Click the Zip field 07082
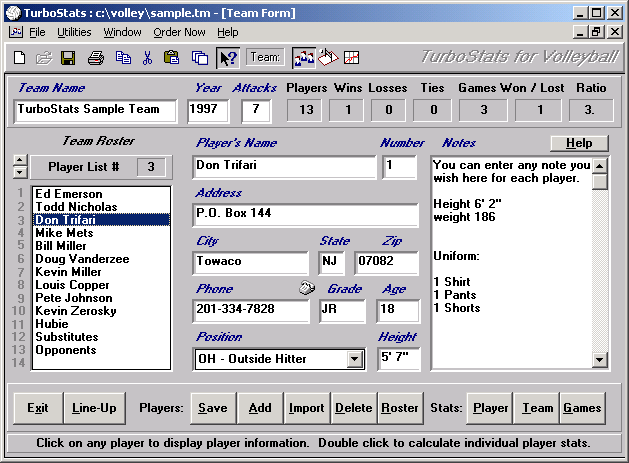Screen dimensions: 629x463 pos(387,262)
